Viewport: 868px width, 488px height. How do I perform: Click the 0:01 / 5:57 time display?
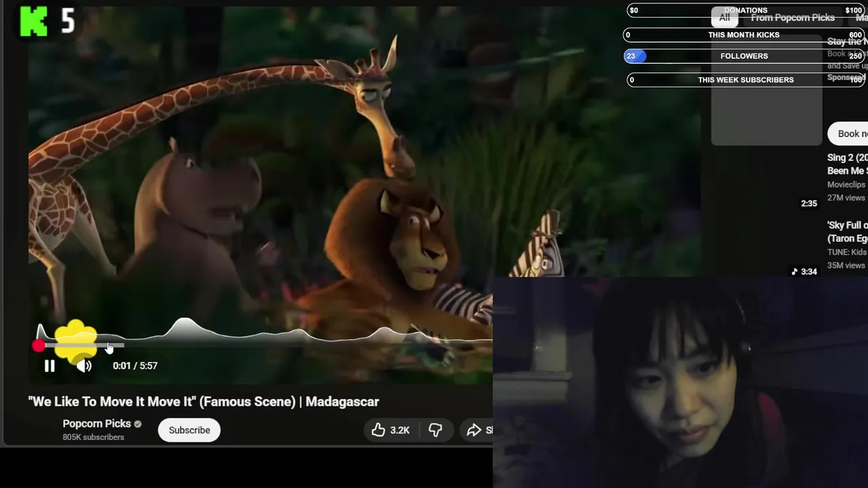(x=135, y=365)
